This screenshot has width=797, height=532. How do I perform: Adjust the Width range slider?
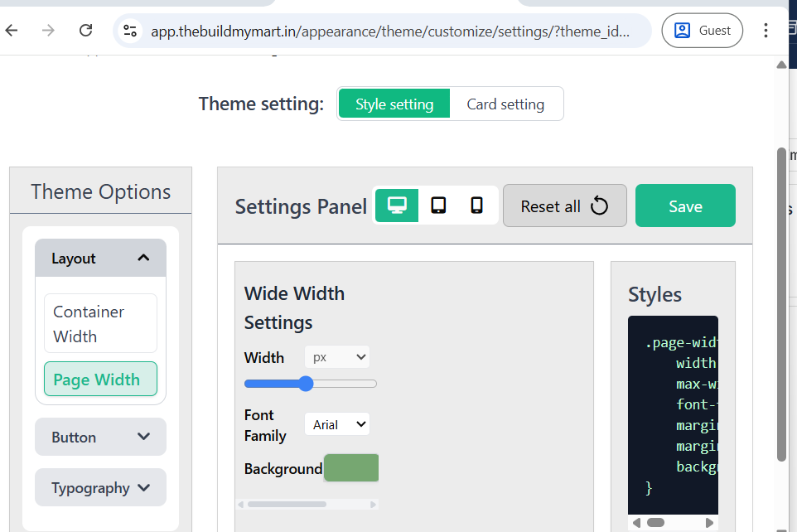[310, 384]
